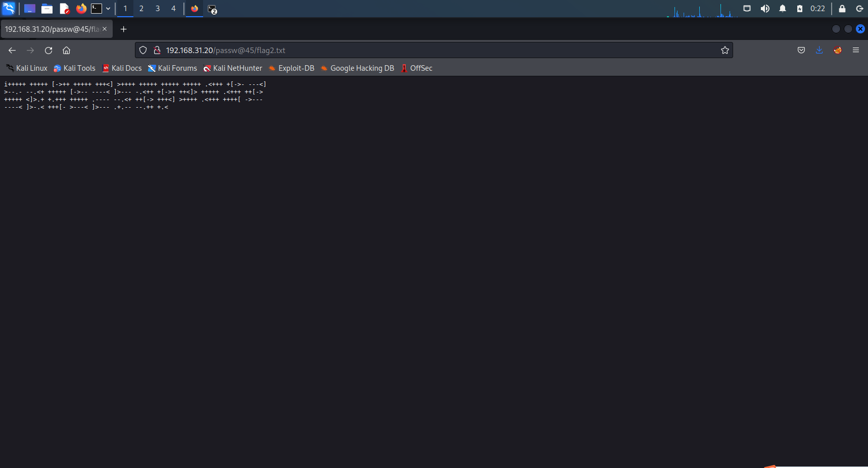868x468 pixels.
Task: Open the Kali NetHunter bookmark
Action: [232, 68]
